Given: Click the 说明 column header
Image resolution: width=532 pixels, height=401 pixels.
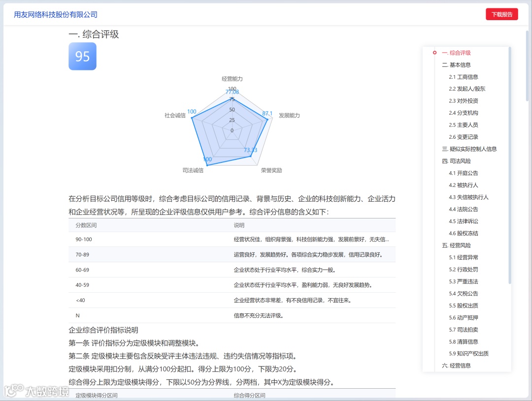Looking at the screenshot, I should coord(239,225).
